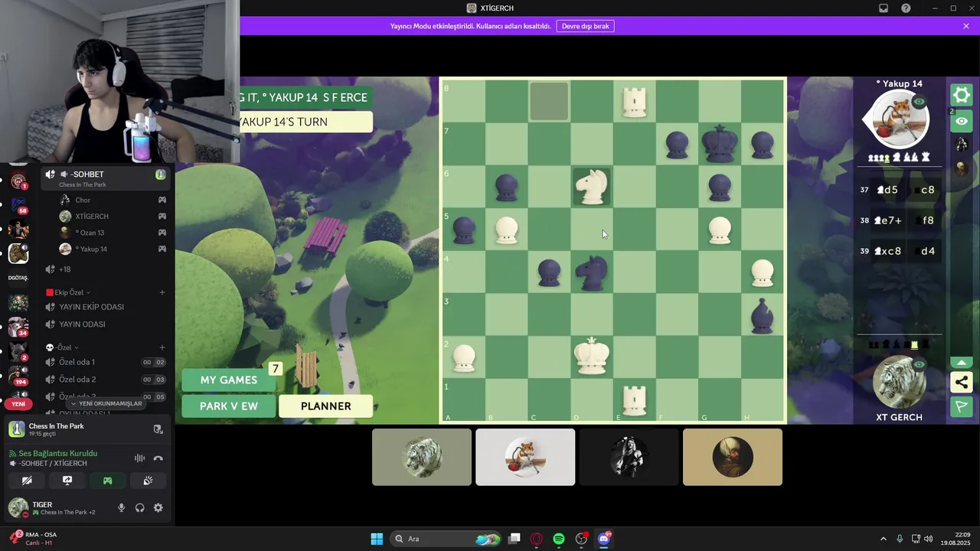Select the black pawn on c4
The height and width of the screenshot is (551, 980).
coord(549,272)
